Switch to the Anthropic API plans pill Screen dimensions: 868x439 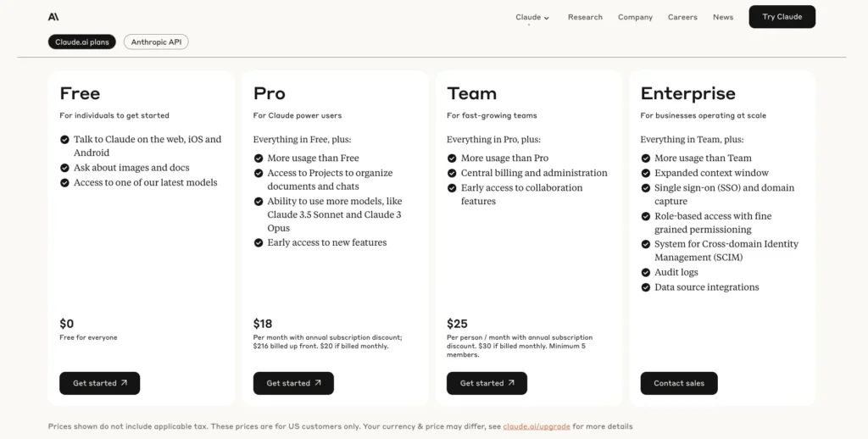(156, 42)
